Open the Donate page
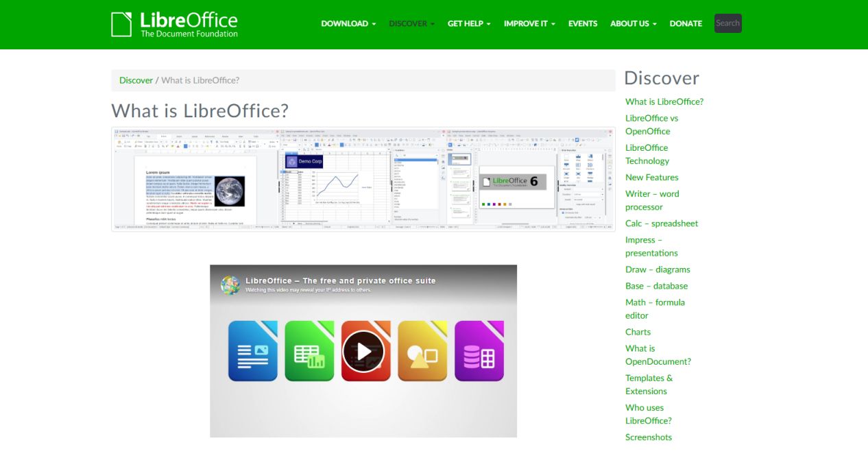Image resolution: width=868 pixels, height=460 pixels. tap(686, 23)
